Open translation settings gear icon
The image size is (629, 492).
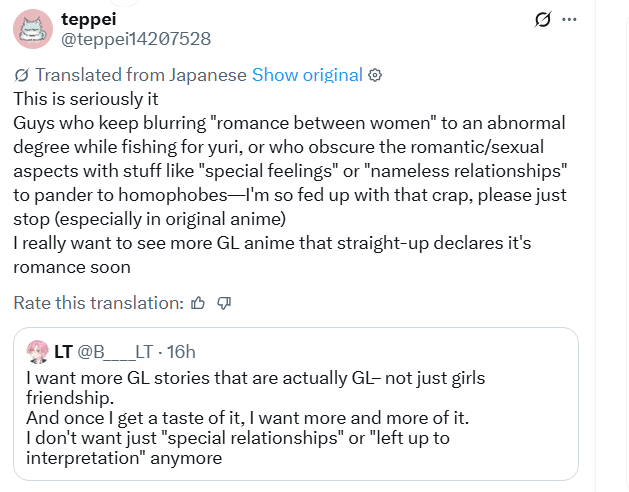pos(376,75)
